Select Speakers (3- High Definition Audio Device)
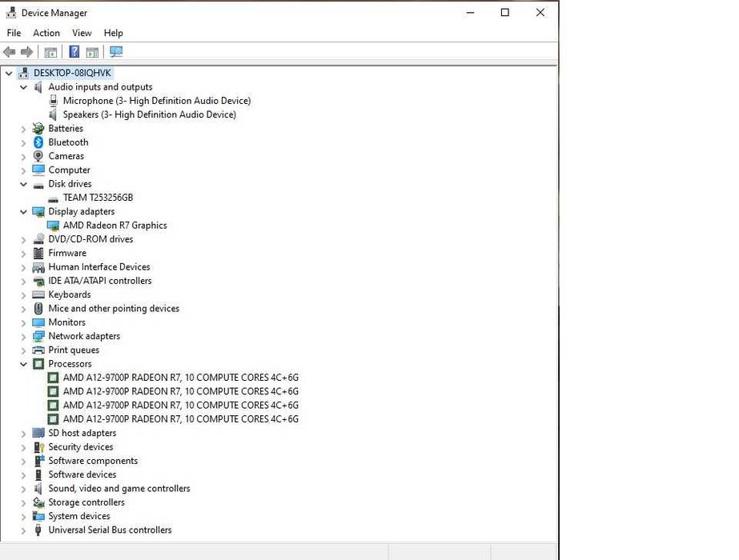This screenshot has height=560, width=739. tap(150, 114)
